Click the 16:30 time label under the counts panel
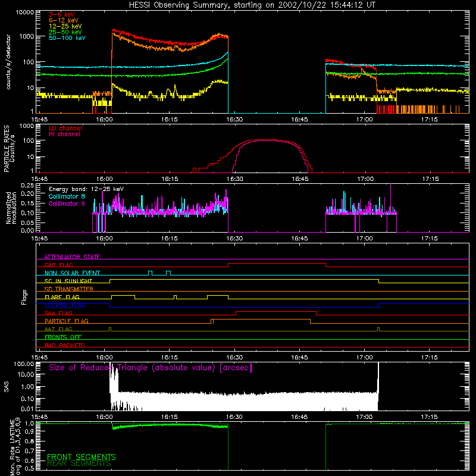This screenshot has width=476, height=476. pyautogui.click(x=234, y=120)
